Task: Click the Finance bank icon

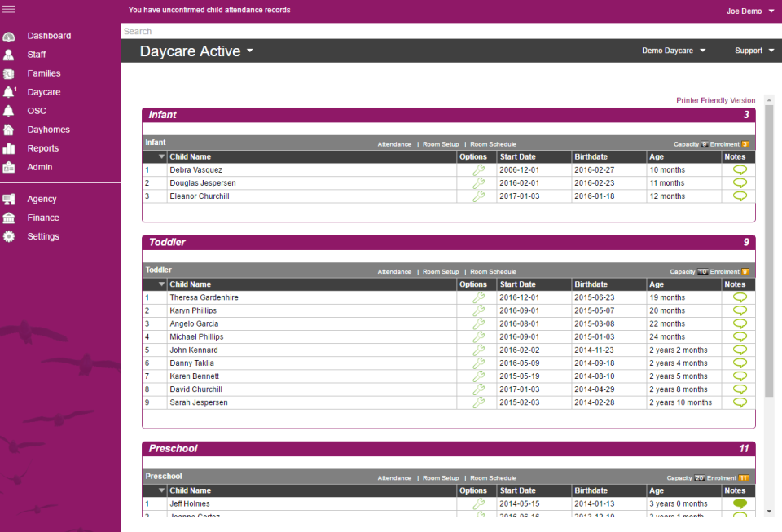Action: pyautogui.click(x=8, y=218)
